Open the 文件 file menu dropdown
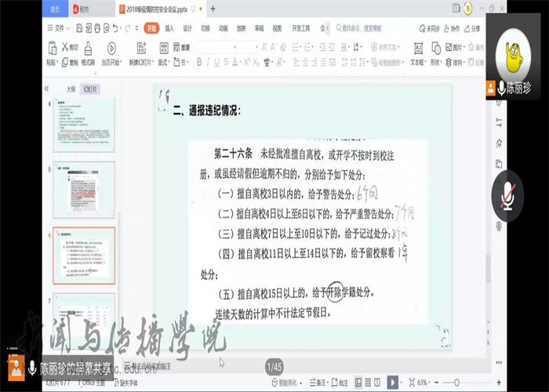 click(59, 28)
